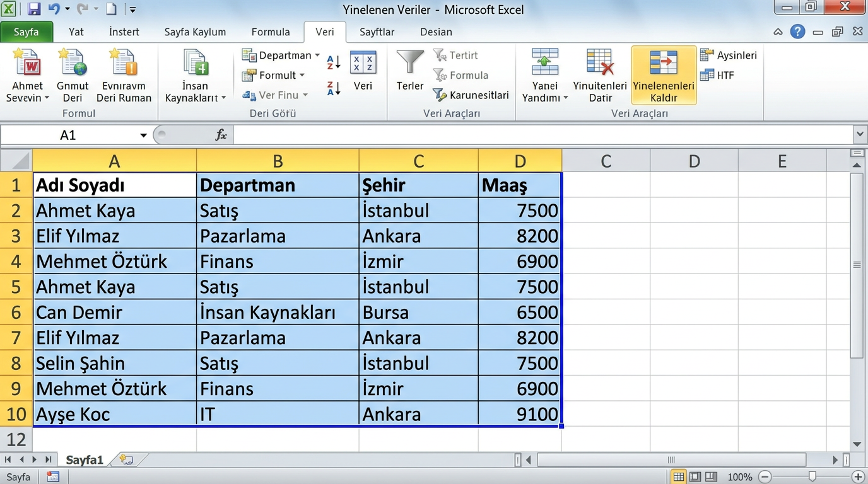Click the Aysinleri button
This screenshot has height=484, width=868.
click(728, 55)
